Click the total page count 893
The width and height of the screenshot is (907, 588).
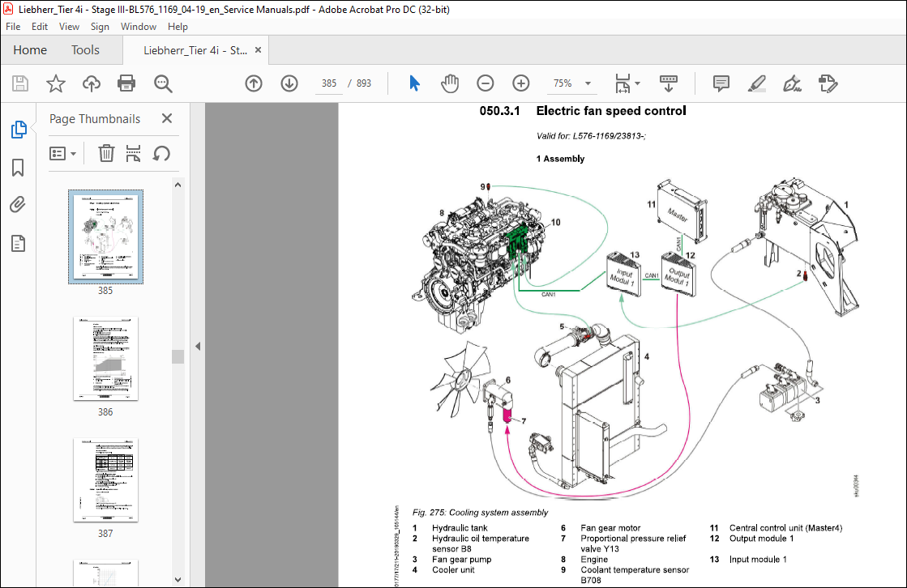tap(364, 83)
